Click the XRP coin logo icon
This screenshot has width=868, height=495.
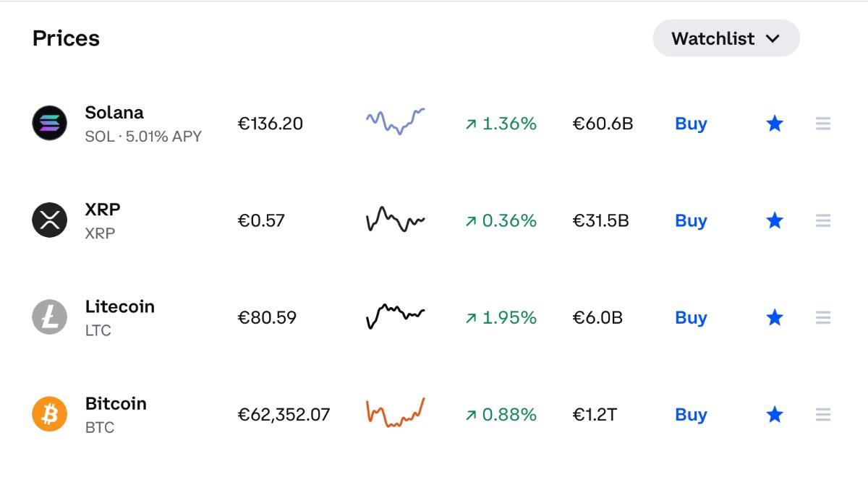point(50,220)
